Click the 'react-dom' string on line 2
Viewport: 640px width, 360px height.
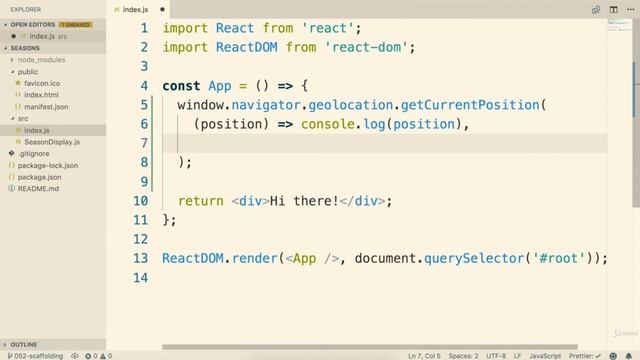coord(366,47)
